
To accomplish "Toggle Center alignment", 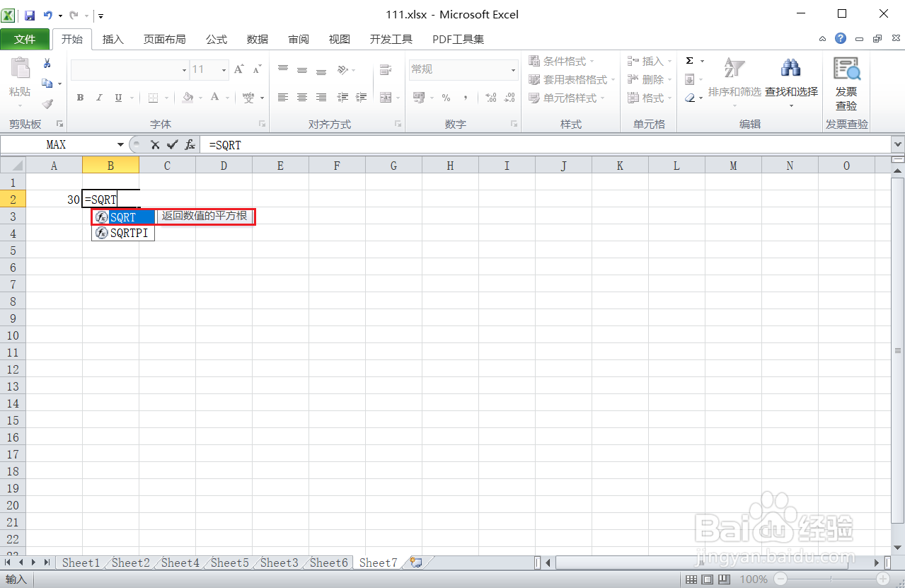I will 302,98.
